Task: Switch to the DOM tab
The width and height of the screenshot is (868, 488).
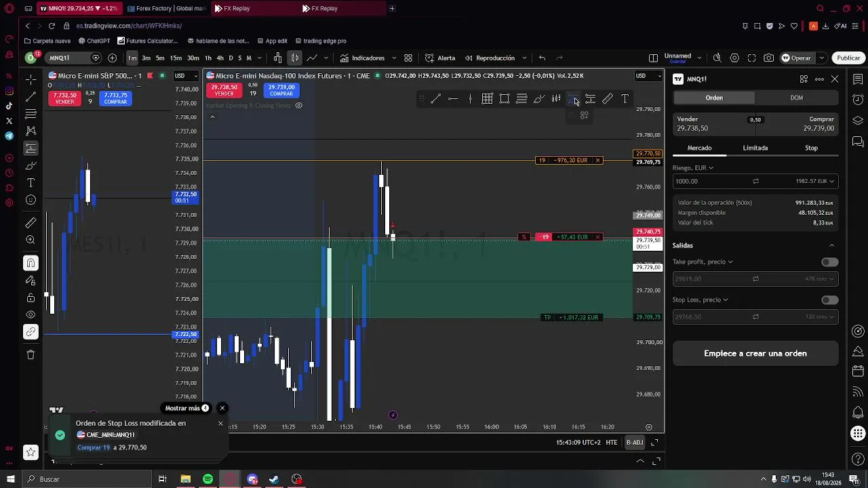Action: coord(797,98)
